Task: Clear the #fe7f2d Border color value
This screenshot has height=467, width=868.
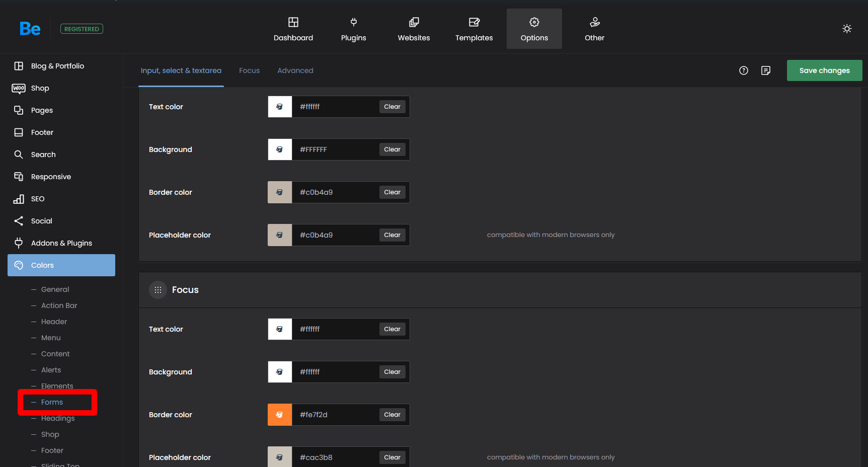Action: 392,415
